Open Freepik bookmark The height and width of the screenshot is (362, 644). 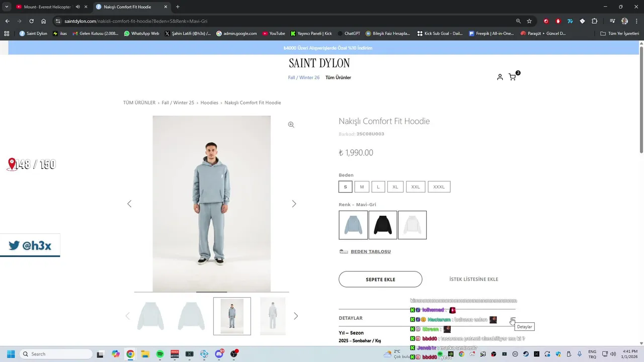click(x=492, y=34)
